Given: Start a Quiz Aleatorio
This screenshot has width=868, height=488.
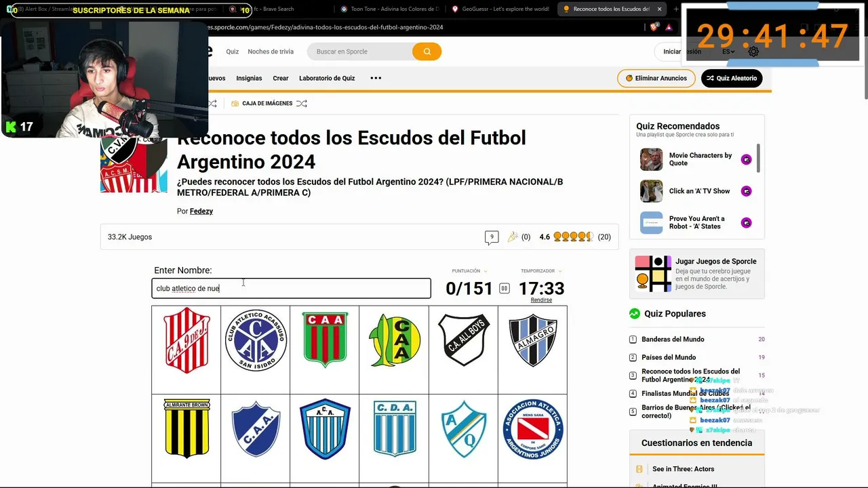Looking at the screenshot, I should click(732, 78).
